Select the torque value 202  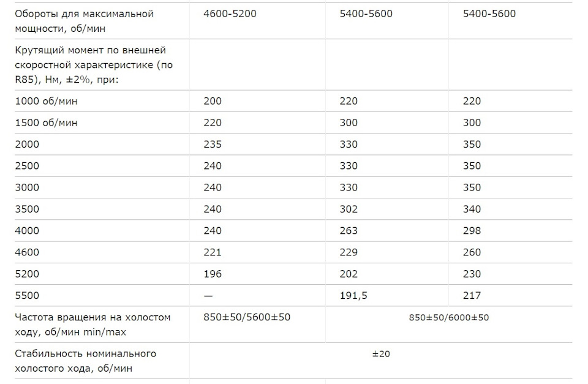(x=349, y=274)
